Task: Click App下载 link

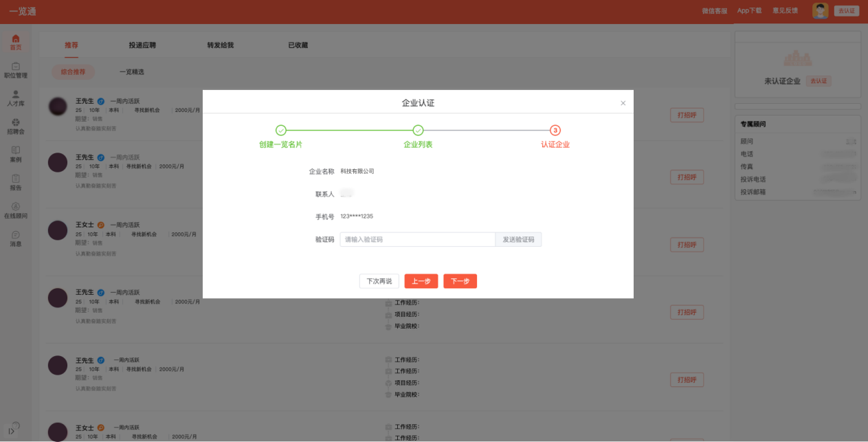Action: coord(749,11)
